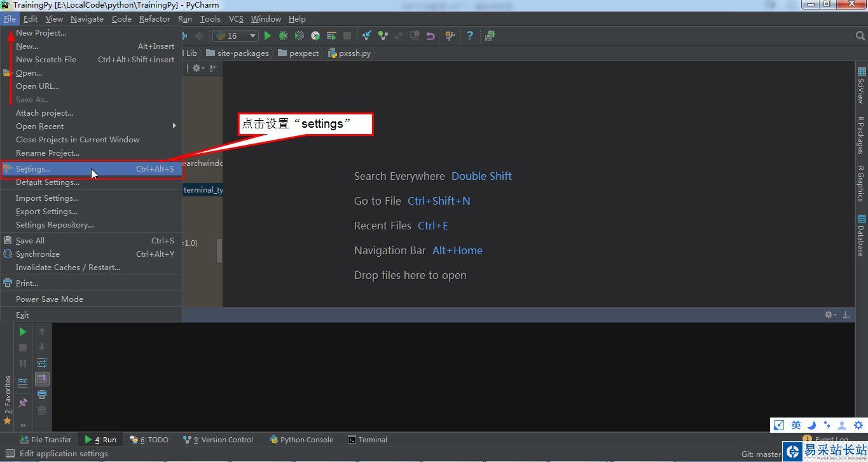The width and height of the screenshot is (868, 462).
Task: Rerun the program in the Run panel
Action: point(23,331)
